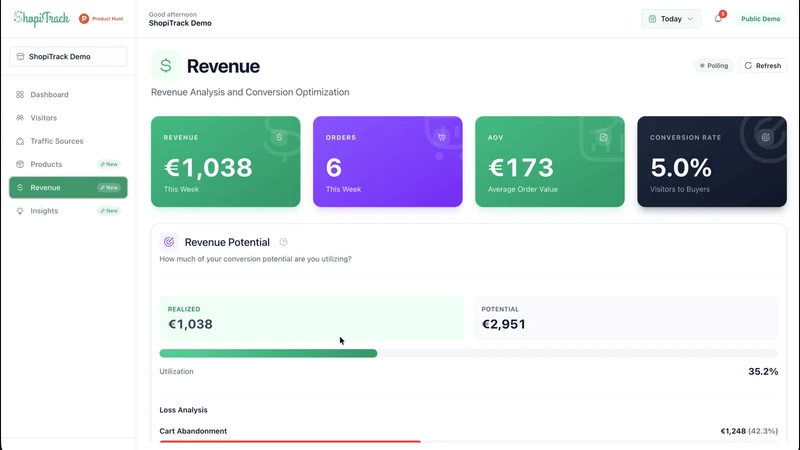
Task: Click the store icon in shop selector
Action: [20, 57]
